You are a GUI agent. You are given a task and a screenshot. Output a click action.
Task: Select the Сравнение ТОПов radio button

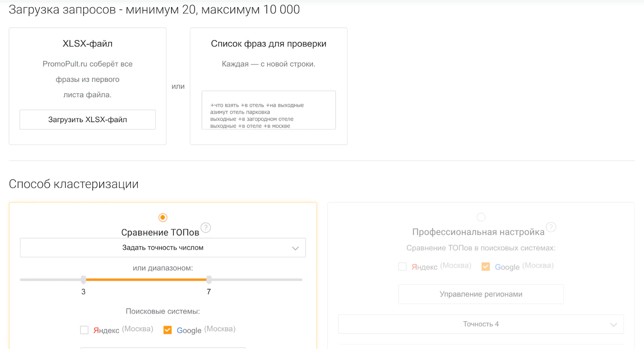[x=163, y=218]
